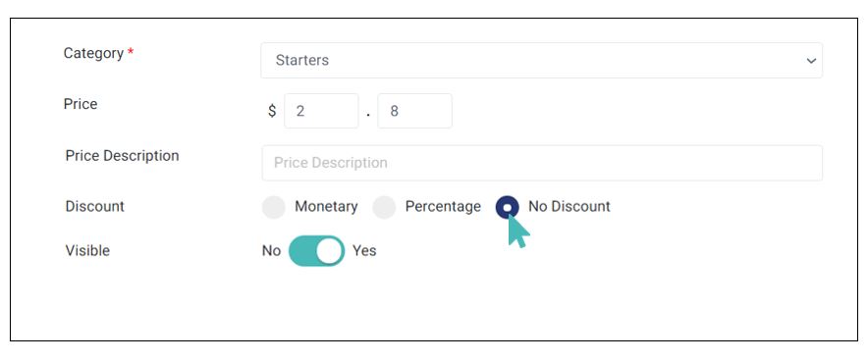Click the Price Description field label
Viewport: 868px width, 362px height.
tap(123, 156)
